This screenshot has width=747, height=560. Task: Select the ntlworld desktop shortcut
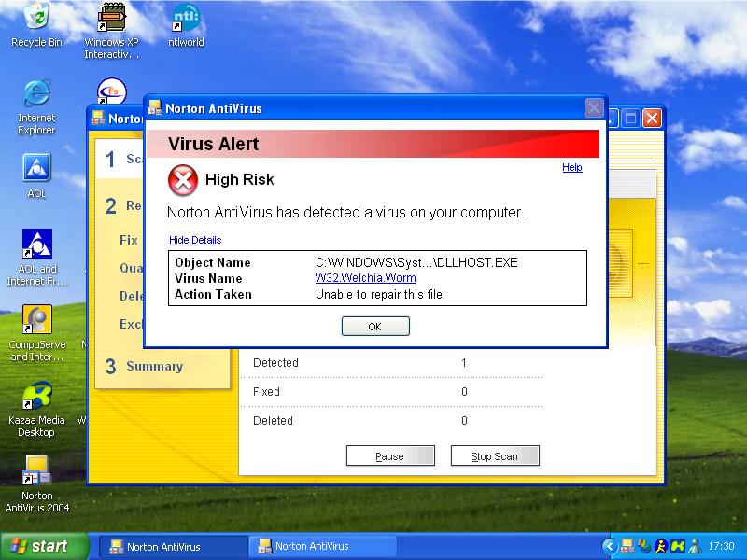(x=186, y=25)
